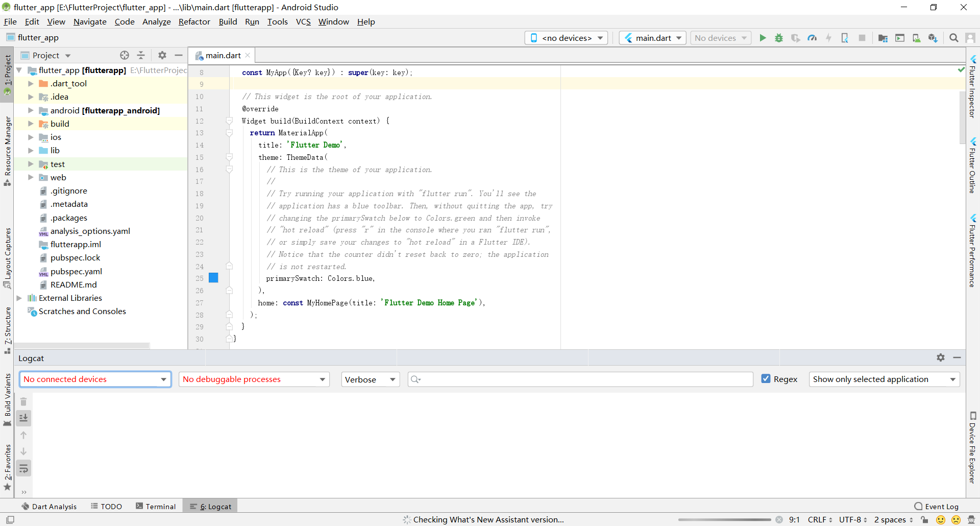Toggle the Regex checkbox
The height and width of the screenshot is (526, 980).
click(766, 379)
